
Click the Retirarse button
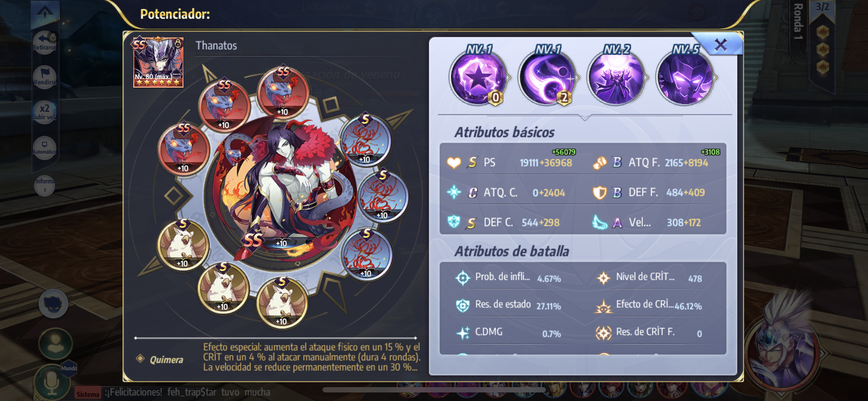pyautogui.click(x=44, y=43)
